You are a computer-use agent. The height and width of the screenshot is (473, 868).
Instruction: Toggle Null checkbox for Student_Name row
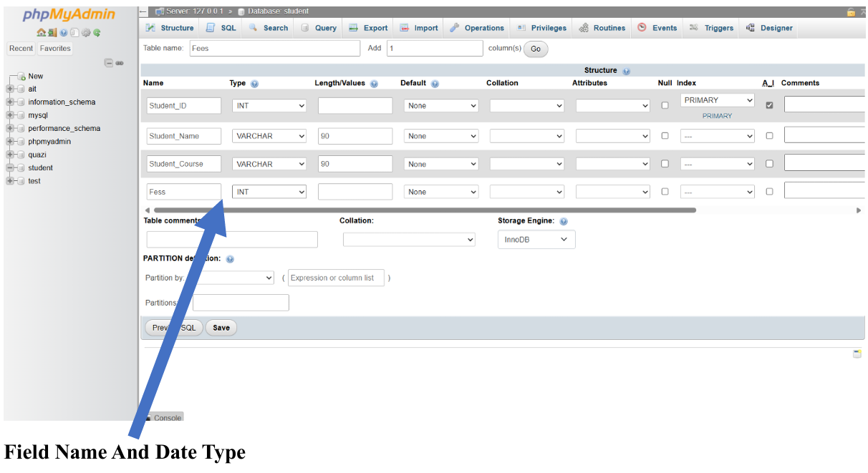coord(665,135)
